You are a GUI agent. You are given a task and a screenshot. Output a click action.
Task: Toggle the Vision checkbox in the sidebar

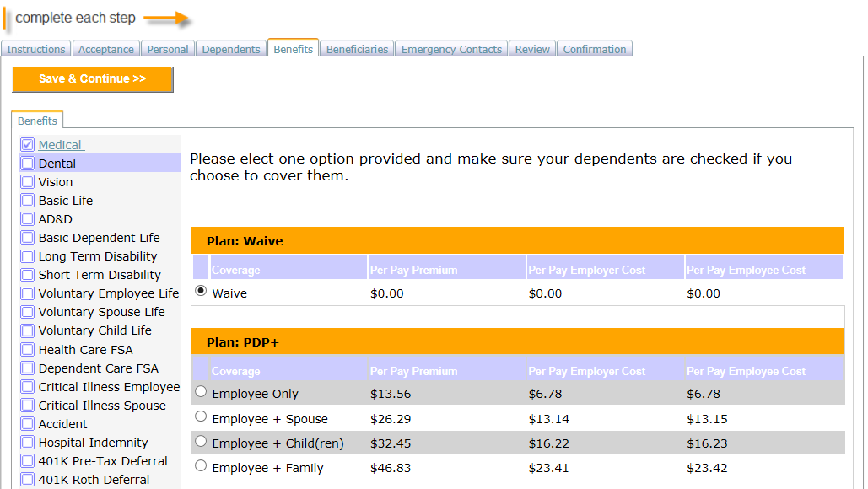coord(28,182)
